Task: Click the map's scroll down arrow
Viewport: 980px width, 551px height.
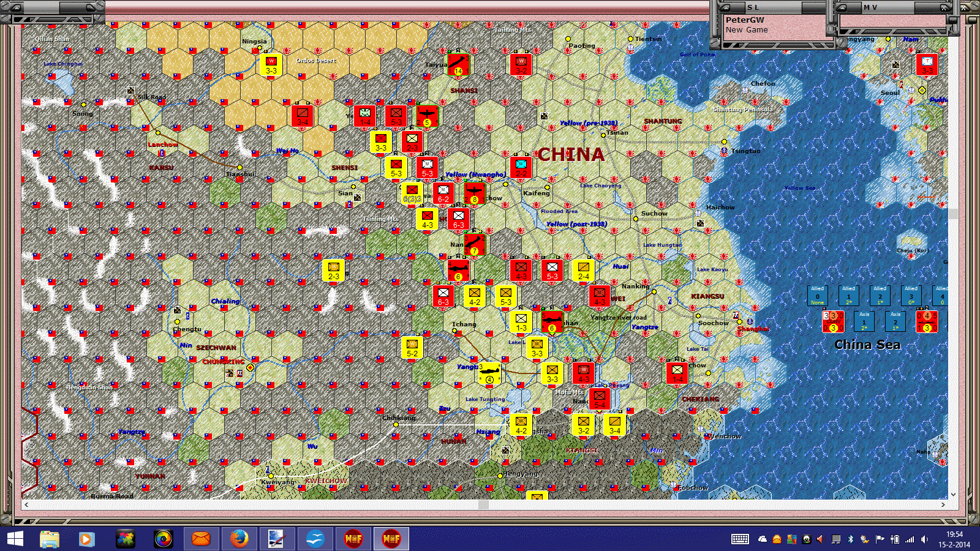Action: tap(953, 495)
